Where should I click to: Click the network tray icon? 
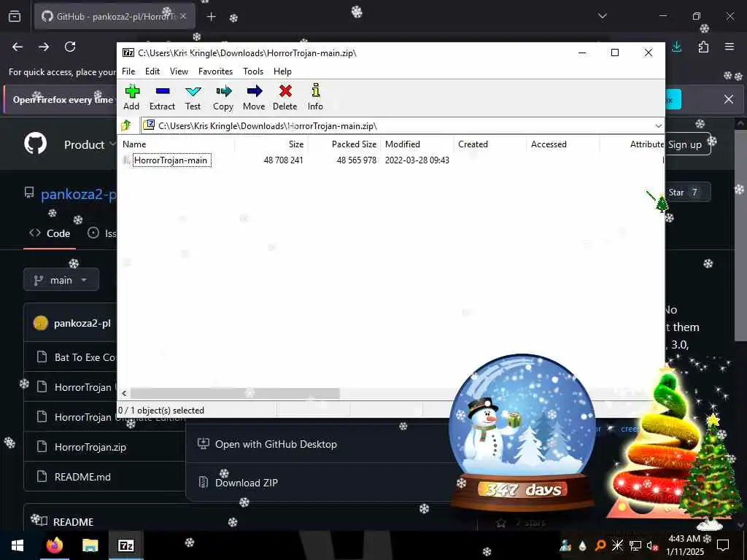(635, 545)
